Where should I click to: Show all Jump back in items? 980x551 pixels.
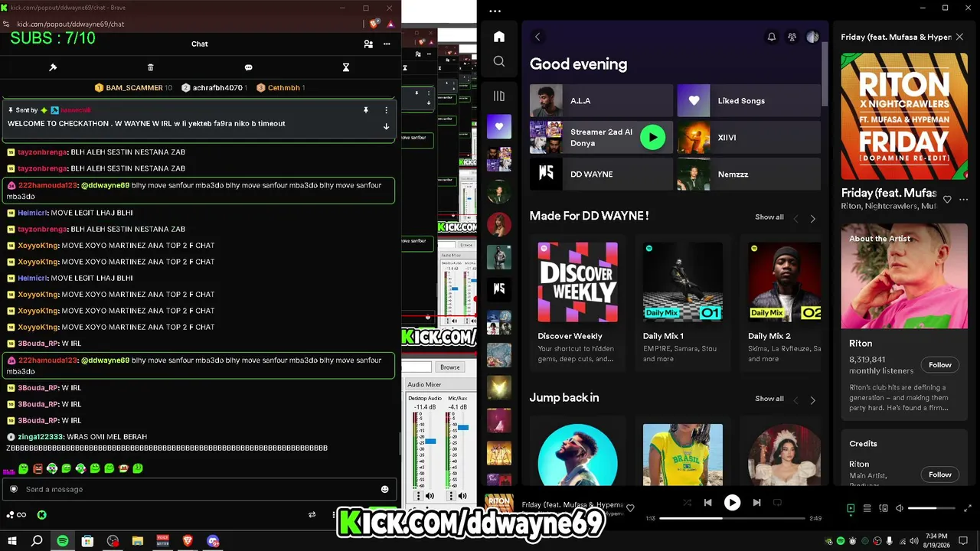[x=769, y=399]
